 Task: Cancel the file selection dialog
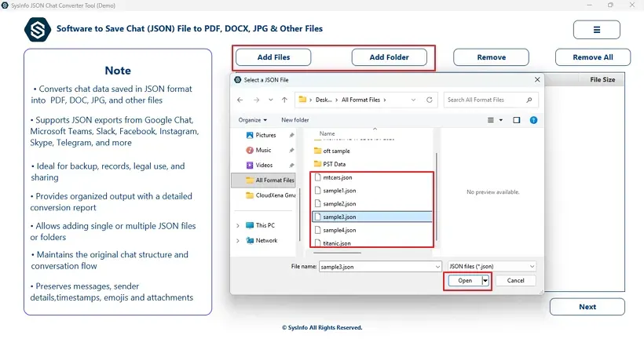coord(515,281)
